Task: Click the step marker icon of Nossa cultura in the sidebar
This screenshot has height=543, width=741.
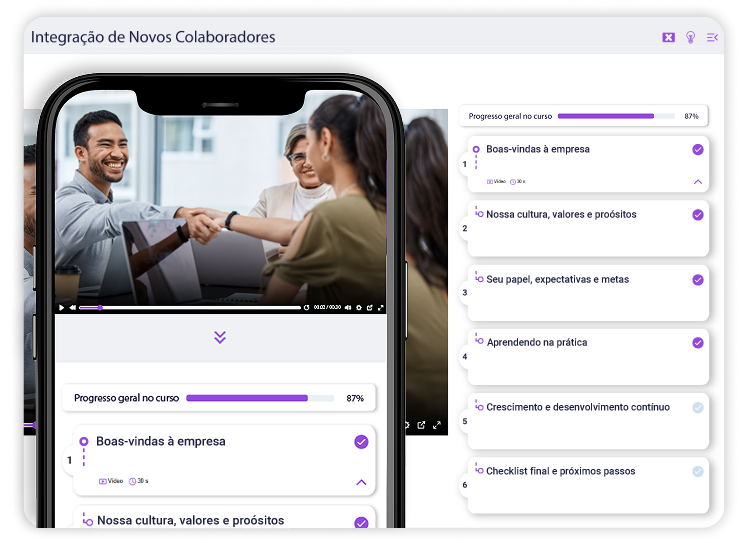Action: 479,213
